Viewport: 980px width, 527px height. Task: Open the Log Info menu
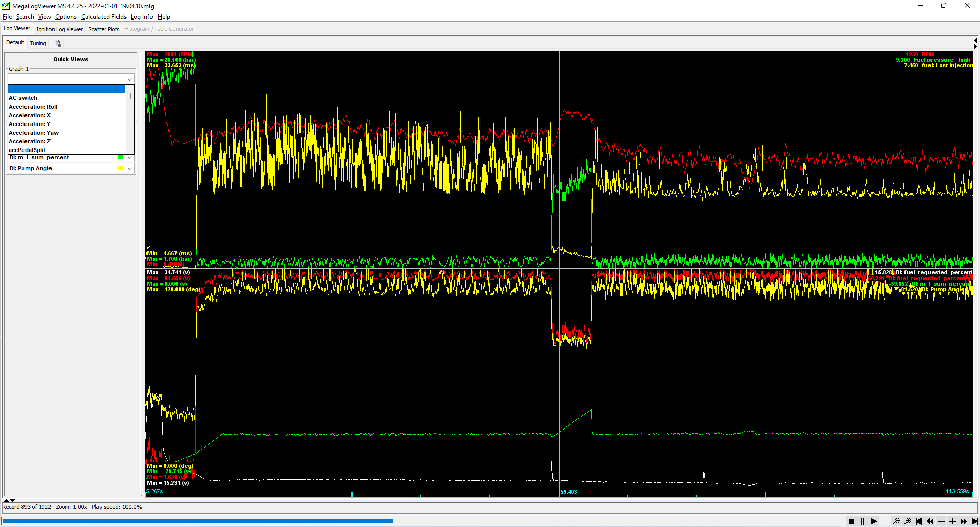[141, 17]
